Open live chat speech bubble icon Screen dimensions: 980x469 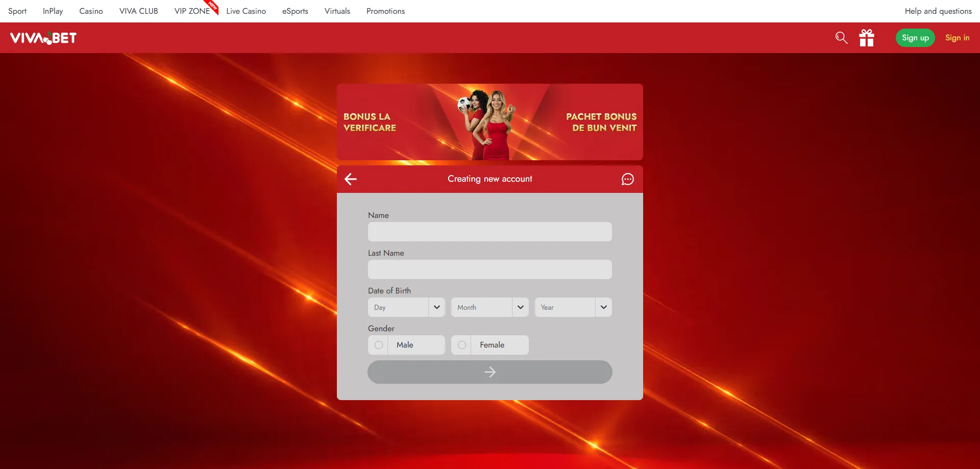[x=628, y=179]
